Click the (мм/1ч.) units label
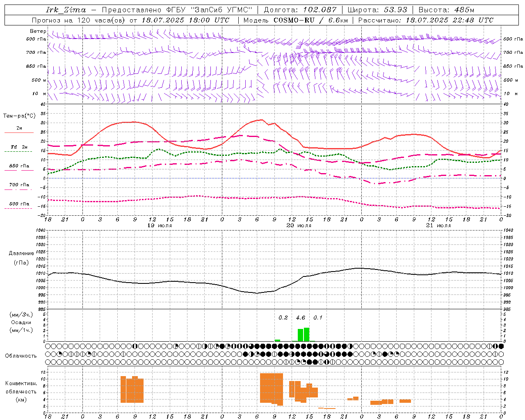525x420 pixels. pyautogui.click(x=21, y=330)
